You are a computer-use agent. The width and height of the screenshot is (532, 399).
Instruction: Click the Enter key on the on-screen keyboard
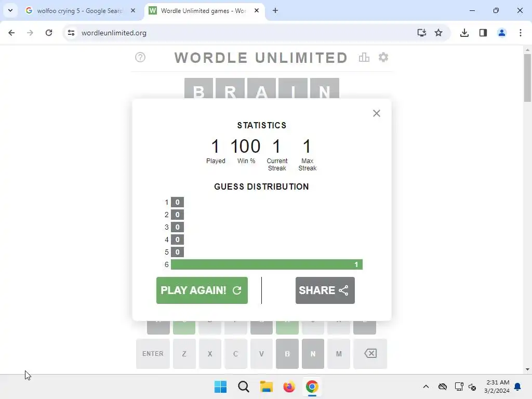[x=153, y=353]
